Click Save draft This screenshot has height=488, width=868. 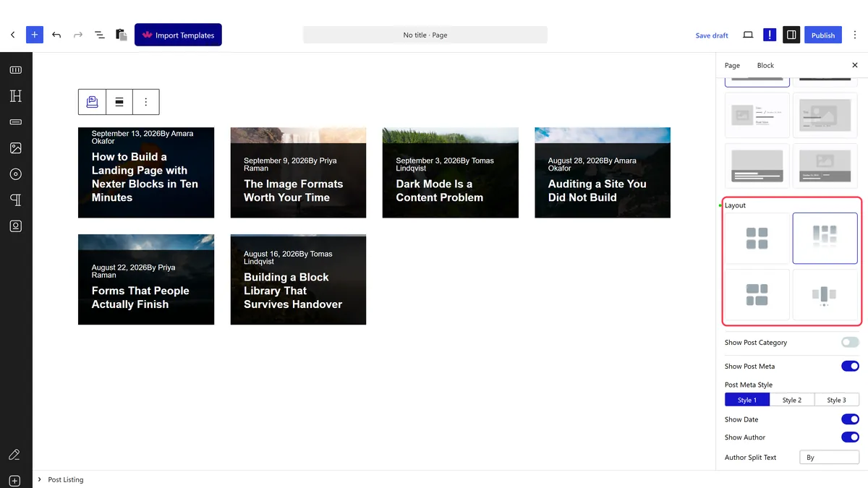pos(712,35)
